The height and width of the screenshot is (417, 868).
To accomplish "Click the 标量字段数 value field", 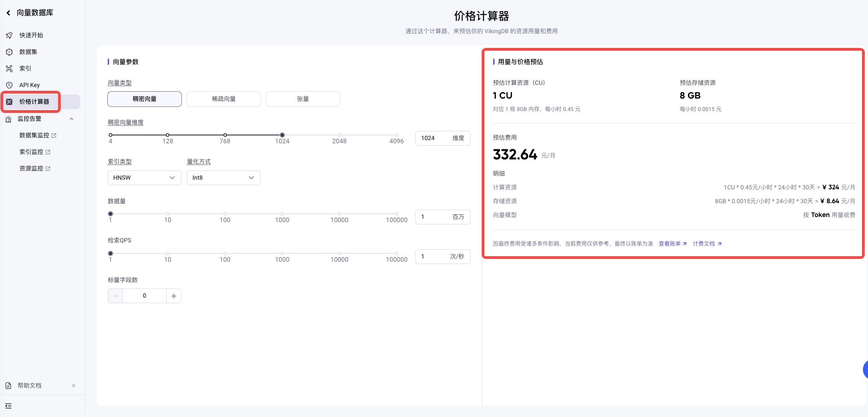I will [x=145, y=296].
